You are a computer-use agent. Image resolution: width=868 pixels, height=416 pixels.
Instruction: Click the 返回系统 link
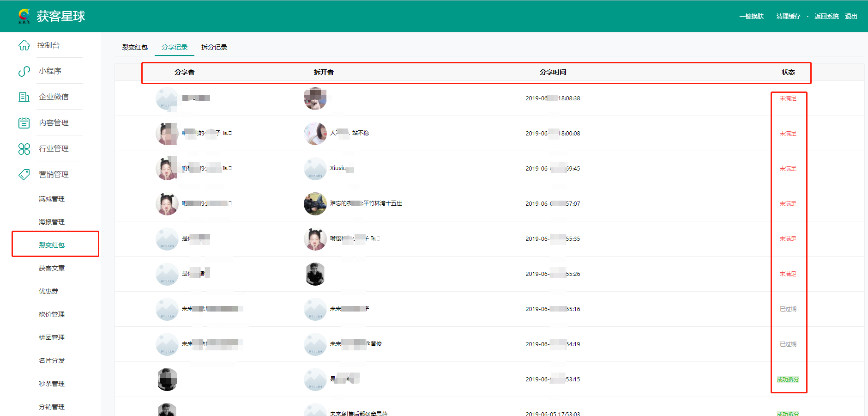826,16
